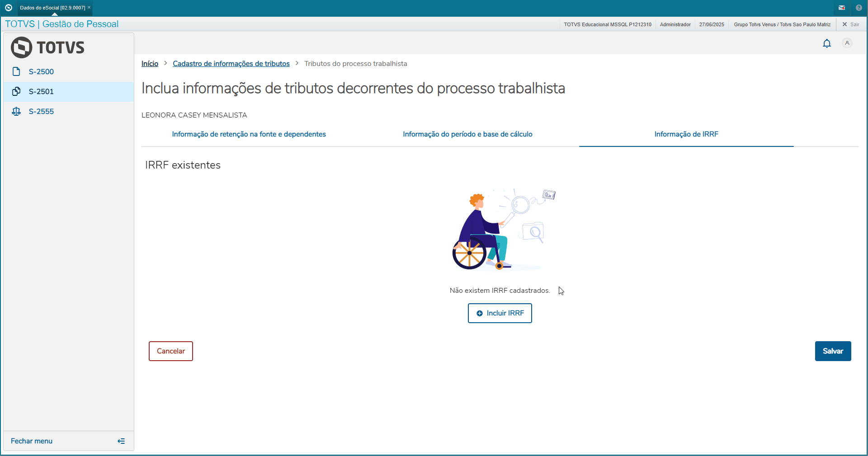The image size is (868, 456).
Task: Select the Dados do eSocial [02.9.0007] tab
Action: click(x=52, y=8)
